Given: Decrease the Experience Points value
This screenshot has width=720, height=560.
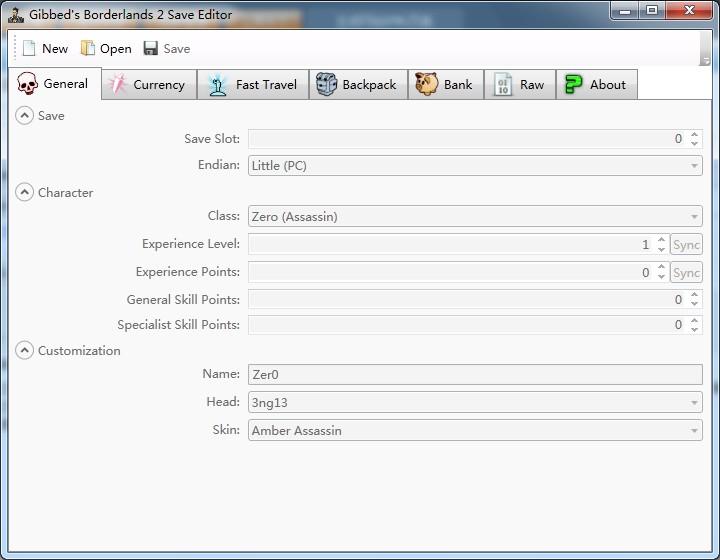Looking at the screenshot, I should (661, 277).
